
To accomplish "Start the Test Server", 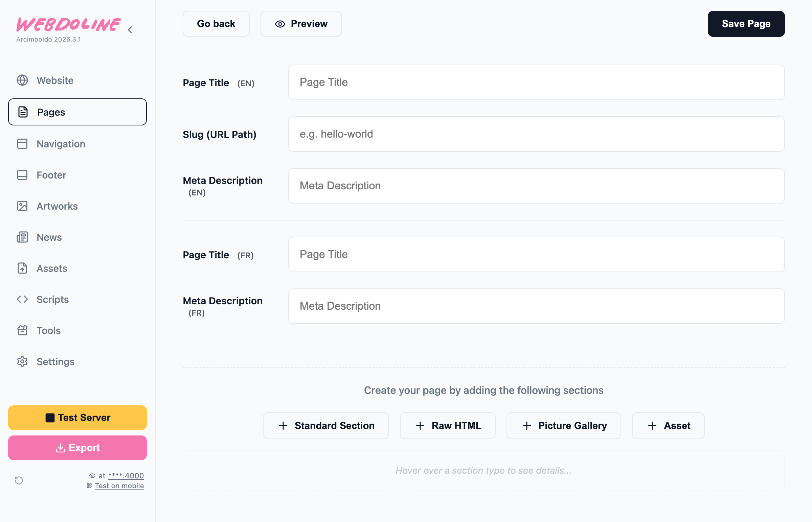I will click(77, 418).
